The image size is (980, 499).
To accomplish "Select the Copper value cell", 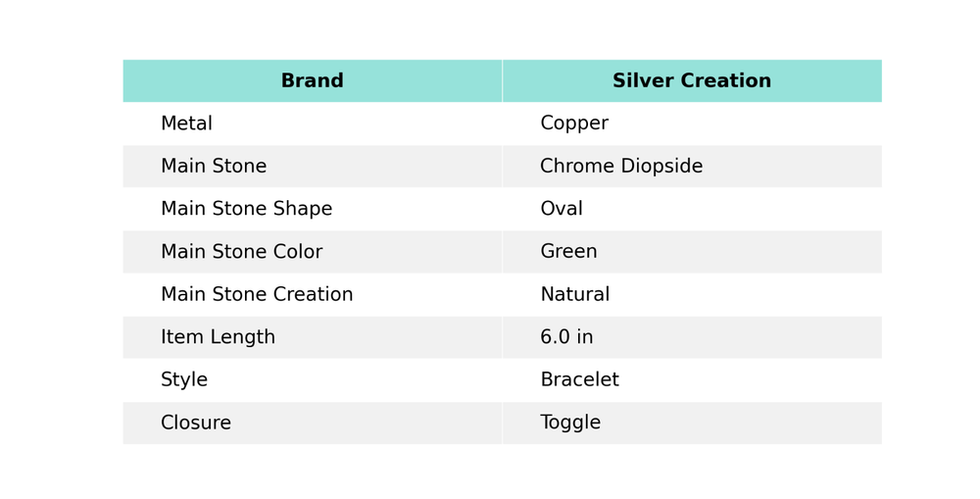I will (x=573, y=124).
